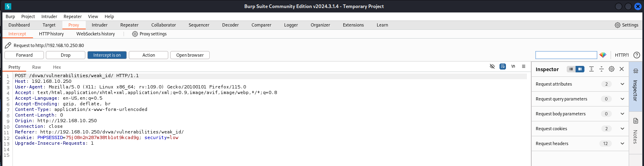Image resolution: width=644 pixels, height=166 pixels.
Task: Toggle hide non-printable characters eye icon
Action: click(492, 66)
